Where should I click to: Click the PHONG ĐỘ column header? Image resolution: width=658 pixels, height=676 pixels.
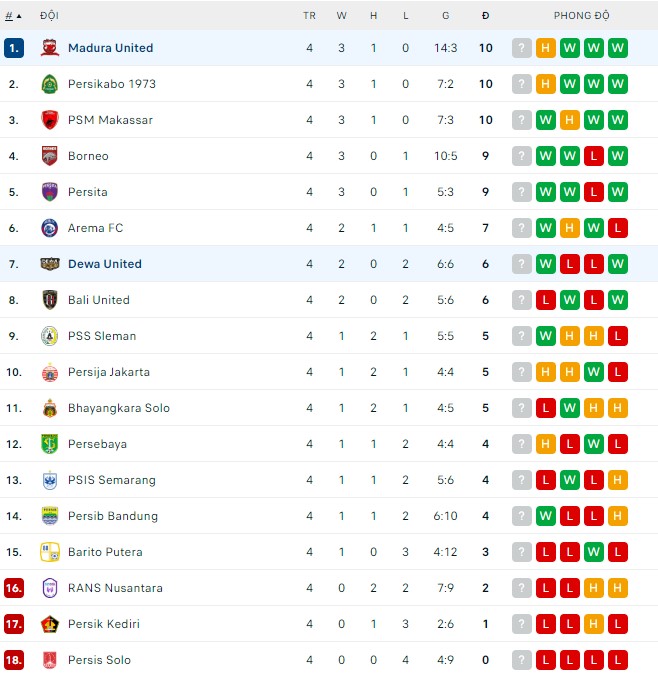[x=581, y=16]
